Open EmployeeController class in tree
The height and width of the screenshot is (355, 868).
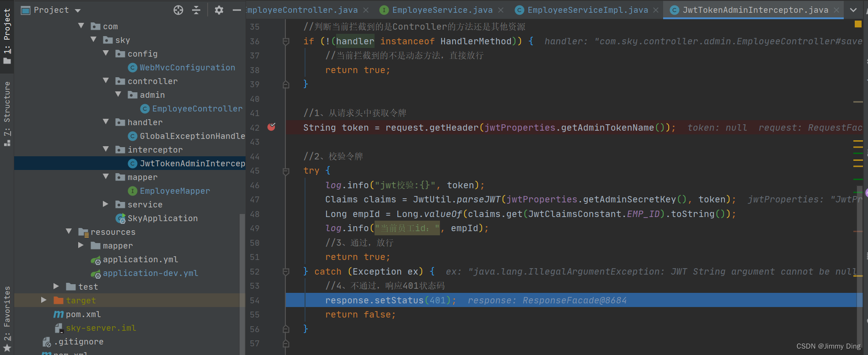[x=197, y=109]
